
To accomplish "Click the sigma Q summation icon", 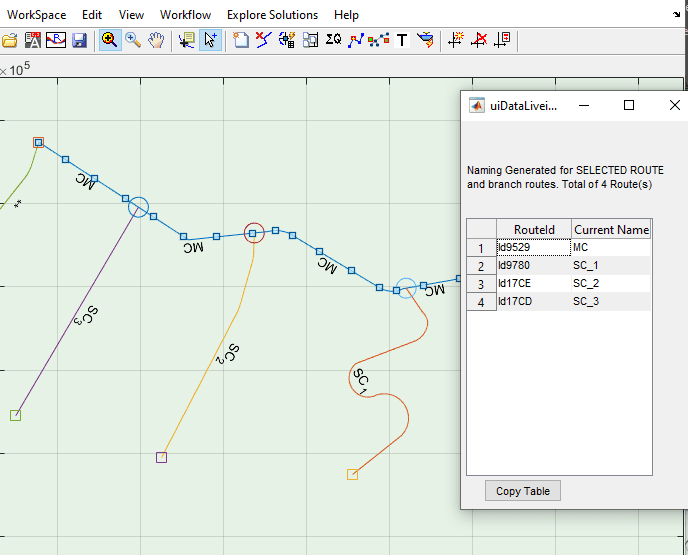I will pyautogui.click(x=334, y=41).
